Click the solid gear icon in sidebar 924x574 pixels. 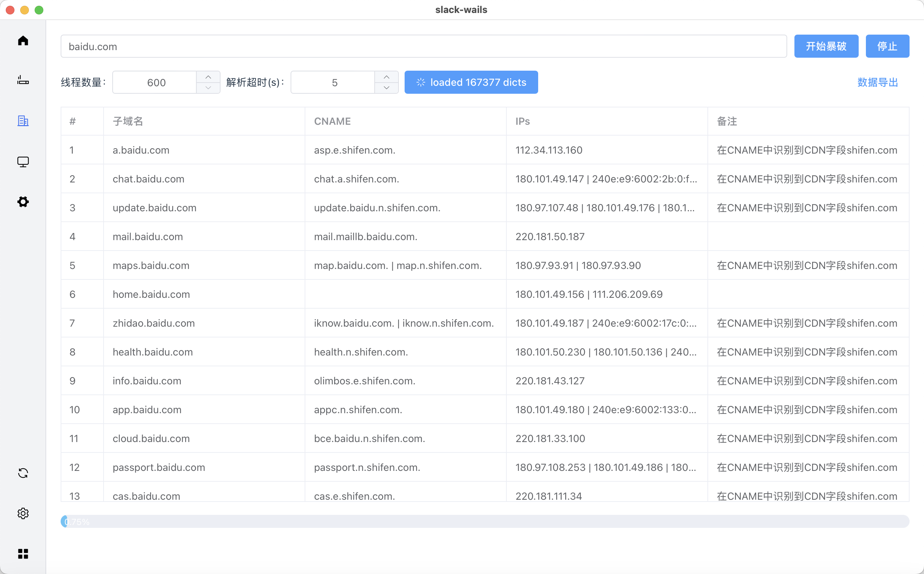click(x=23, y=202)
